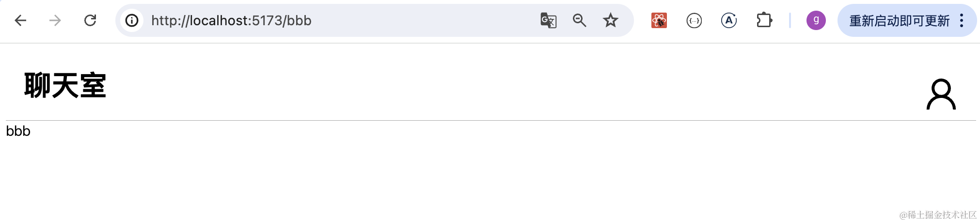980x223 pixels.
Task: Go back to the previous page
Action: (x=20, y=20)
